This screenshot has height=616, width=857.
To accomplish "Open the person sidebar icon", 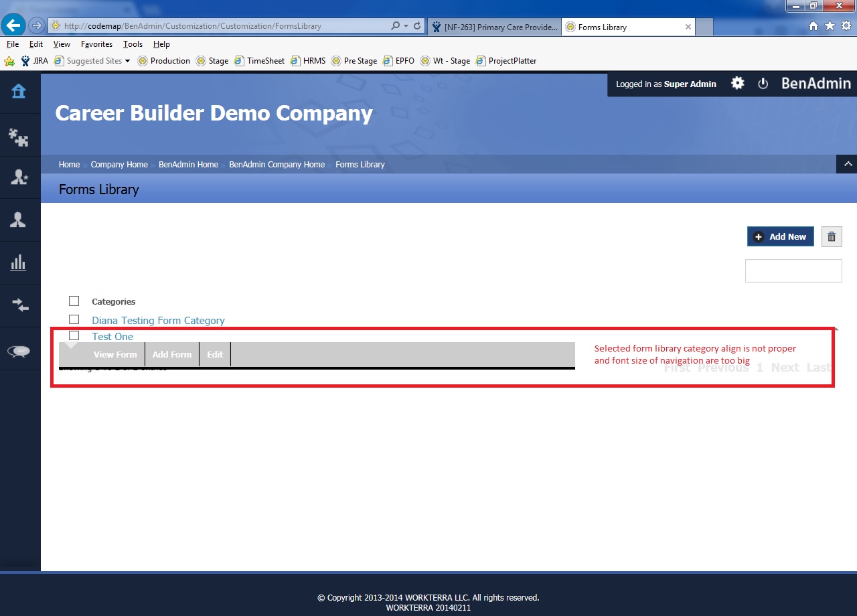I will click(18, 220).
